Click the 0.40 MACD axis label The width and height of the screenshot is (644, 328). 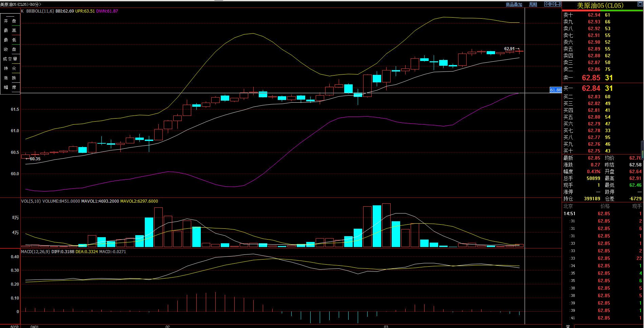15,257
